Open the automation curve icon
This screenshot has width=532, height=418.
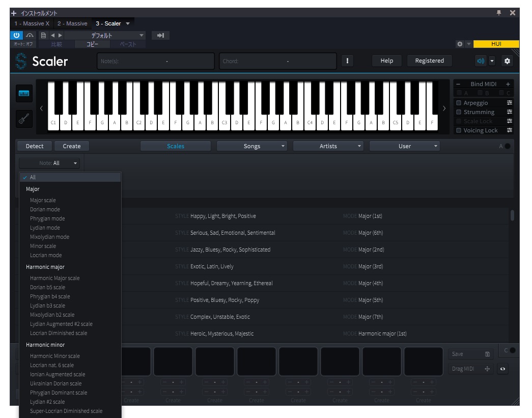(30, 35)
